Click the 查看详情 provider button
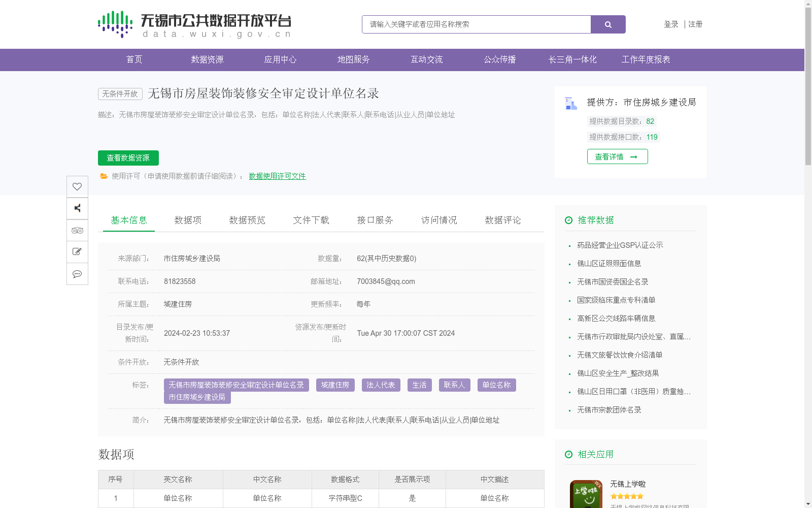This screenshot has height=508, width=812. (617, 156)
